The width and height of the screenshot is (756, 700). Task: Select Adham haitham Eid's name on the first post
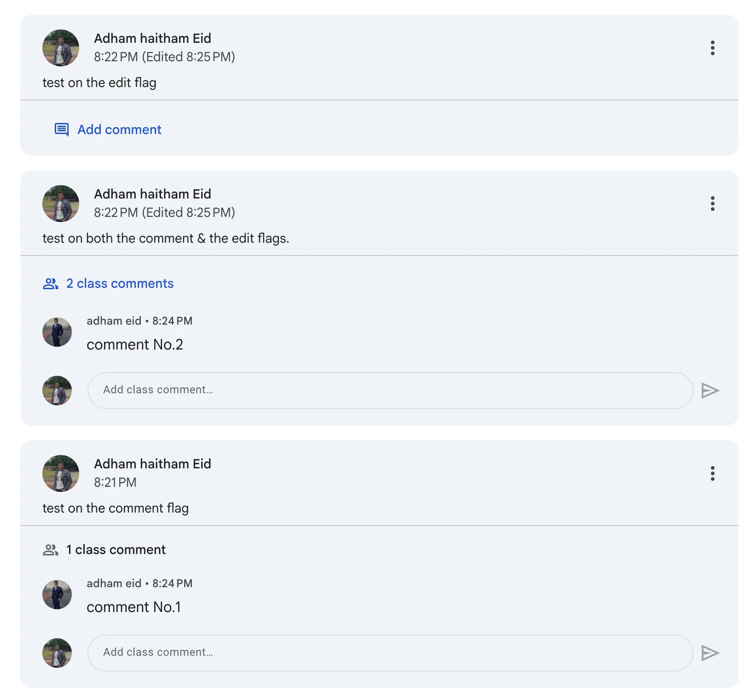coord(153,38)
